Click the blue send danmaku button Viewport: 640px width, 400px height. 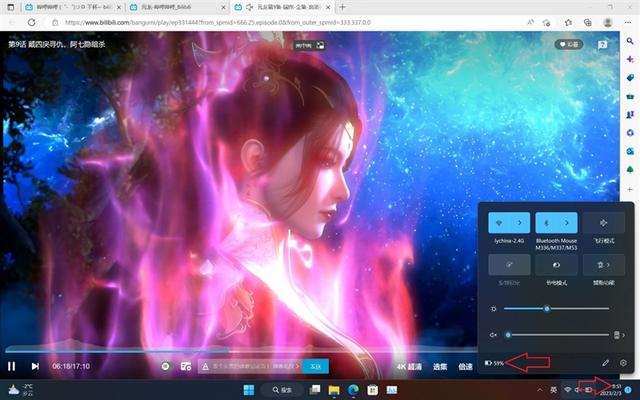point(316,366)
